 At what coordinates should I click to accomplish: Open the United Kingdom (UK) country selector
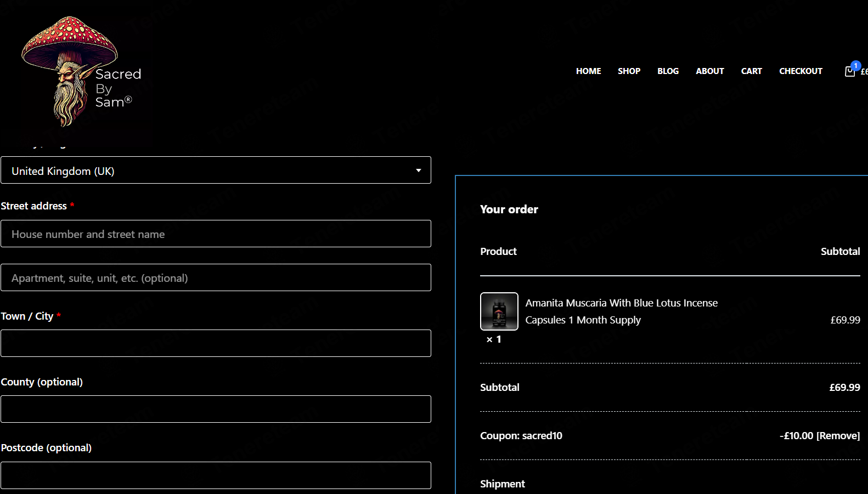(216, 171)
